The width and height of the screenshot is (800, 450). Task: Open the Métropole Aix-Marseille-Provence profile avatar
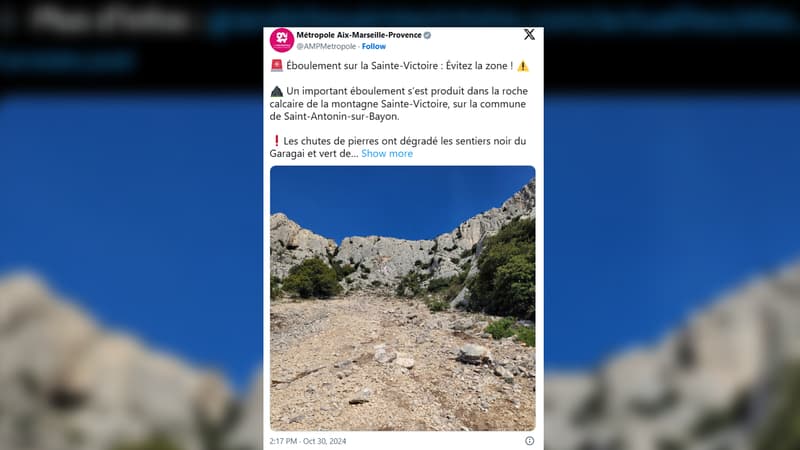click(282, 40)
